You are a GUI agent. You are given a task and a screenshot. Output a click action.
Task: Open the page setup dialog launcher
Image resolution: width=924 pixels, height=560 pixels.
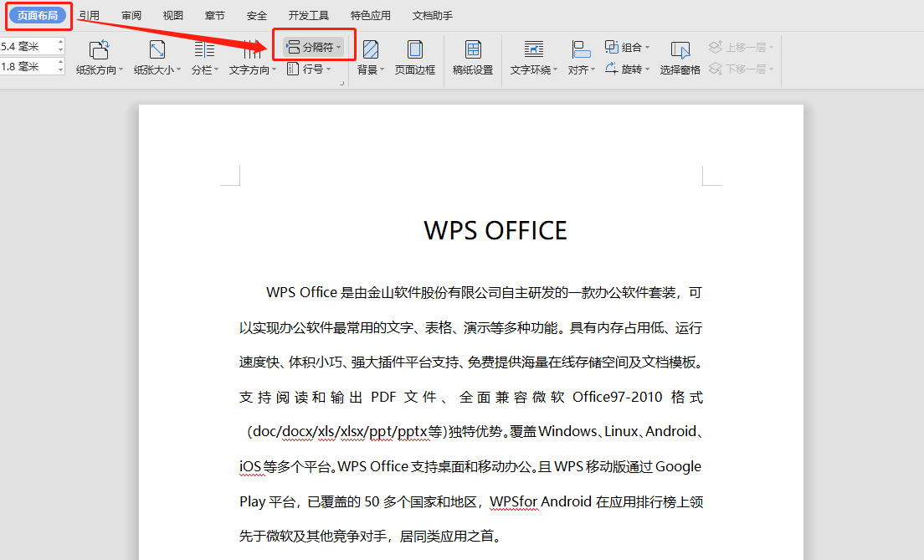point(341,85)
